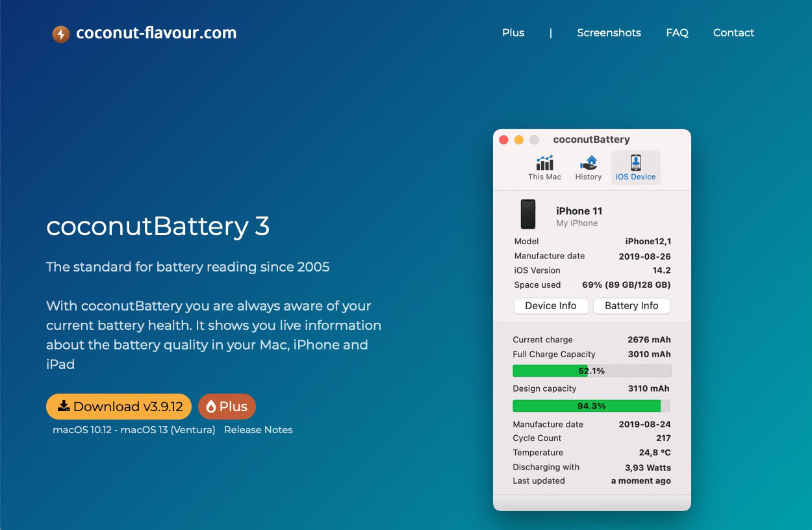
Task: Switch to the iOS Device tab label
Action: [x=635, y=177]
